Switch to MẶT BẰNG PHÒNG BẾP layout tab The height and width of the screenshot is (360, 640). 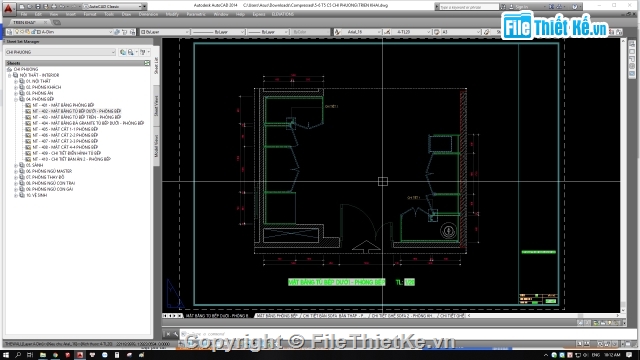coord(277,316)
